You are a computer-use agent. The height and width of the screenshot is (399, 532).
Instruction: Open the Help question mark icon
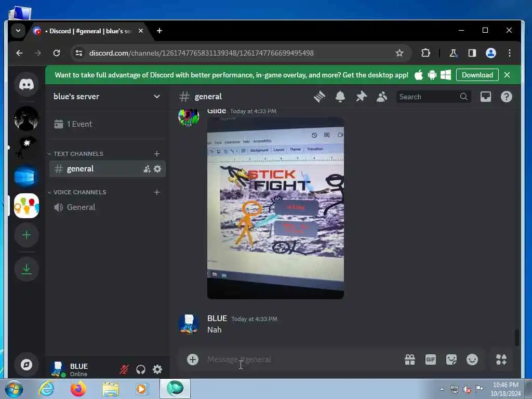(x=506, y=97)
